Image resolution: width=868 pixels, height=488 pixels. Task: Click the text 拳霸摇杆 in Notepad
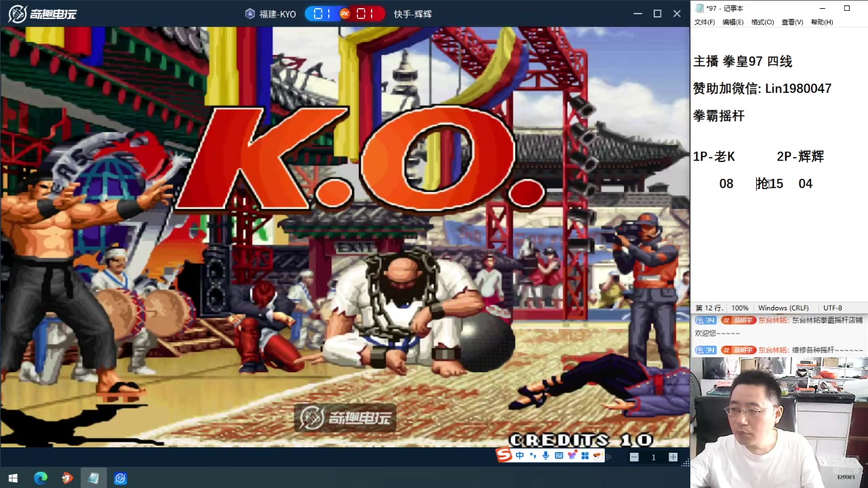point(719,116)
